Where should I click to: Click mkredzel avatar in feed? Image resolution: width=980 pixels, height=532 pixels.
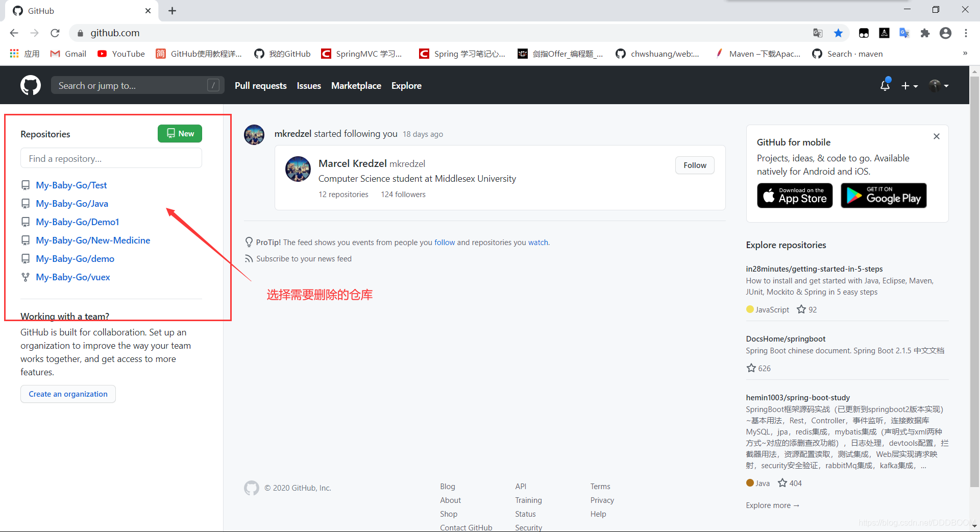254,134
